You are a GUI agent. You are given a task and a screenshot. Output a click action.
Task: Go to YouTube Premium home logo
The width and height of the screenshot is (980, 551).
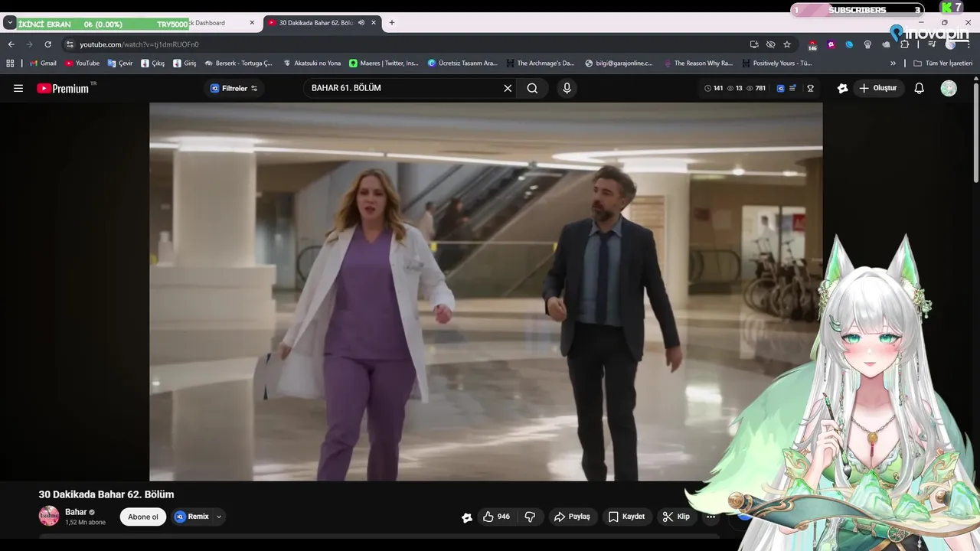pos(63,88)
